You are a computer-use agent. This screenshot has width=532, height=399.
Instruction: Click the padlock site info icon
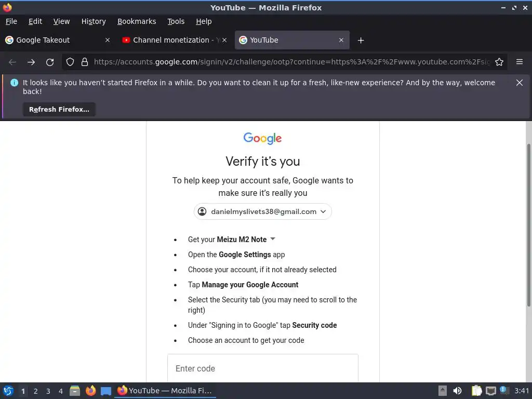(x=85, y=62)
